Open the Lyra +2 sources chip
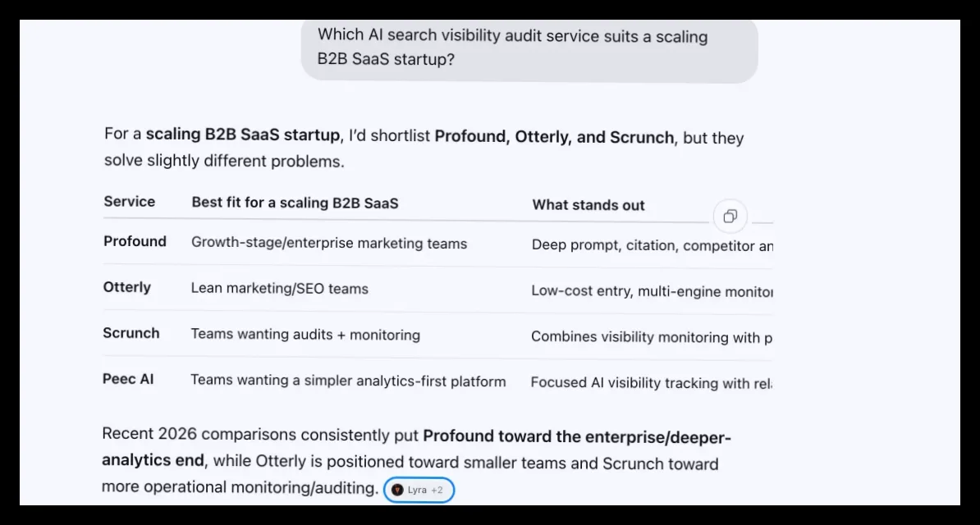This screenshot has height=525, width=980. coord(418,490)
